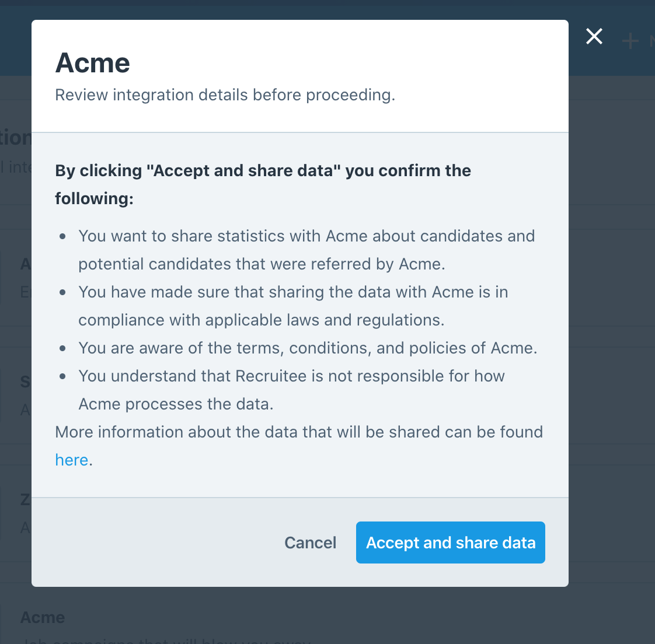Click the Cancel button
Image resolution: width=655 pixels, height=644 pixels.
pyautogui.click(x=310, y=542)
